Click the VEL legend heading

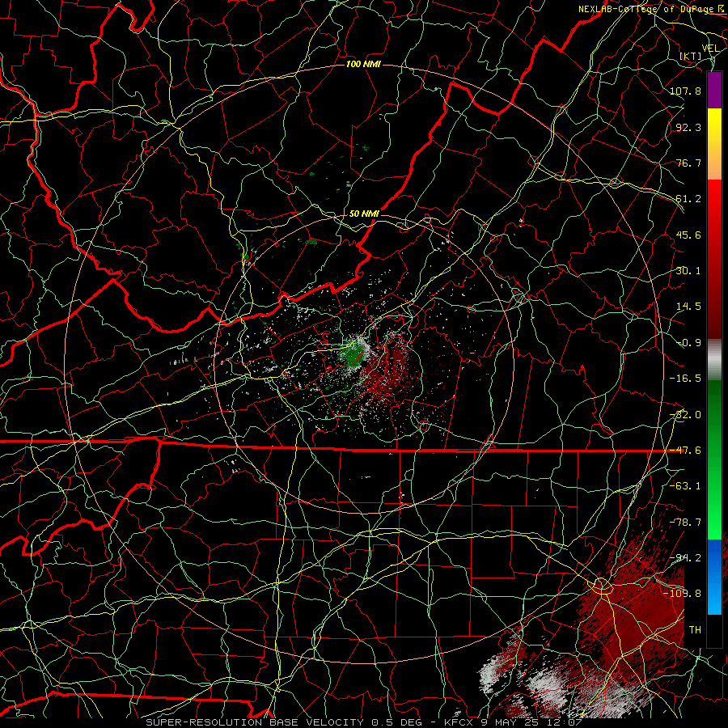pos(710,49)
